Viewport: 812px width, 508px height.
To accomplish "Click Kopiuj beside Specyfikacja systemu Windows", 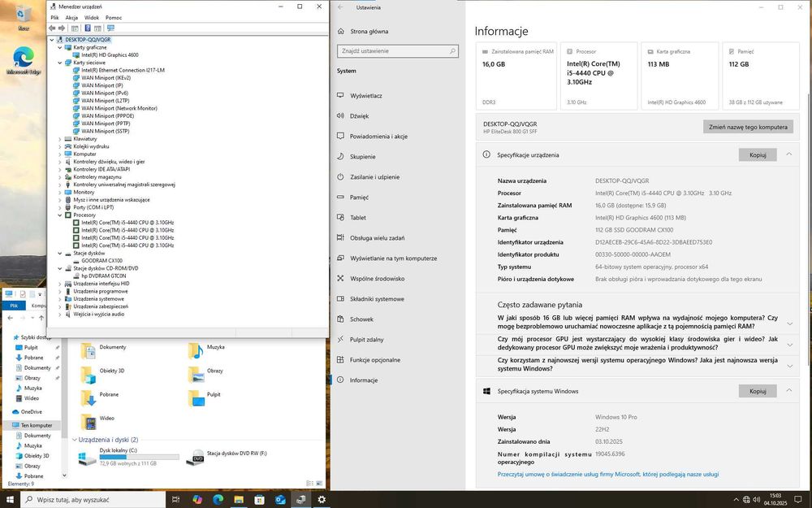I will [x=758, y=392].
